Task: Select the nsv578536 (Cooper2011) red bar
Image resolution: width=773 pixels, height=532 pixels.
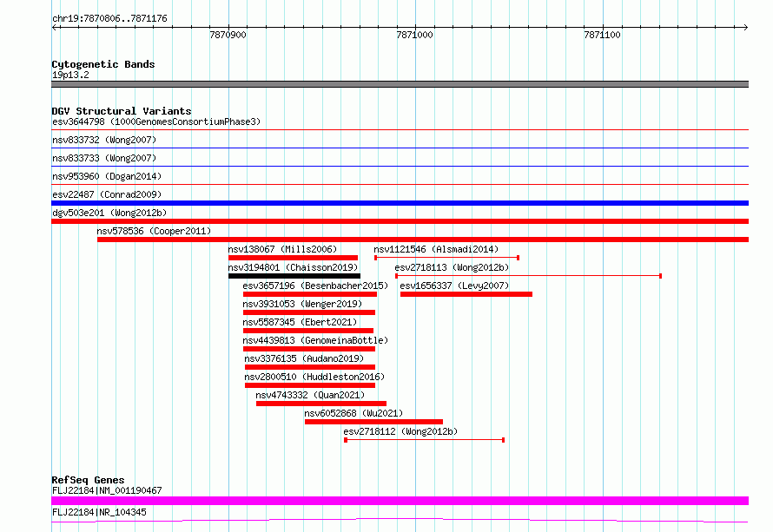Action: coord(423,240)
